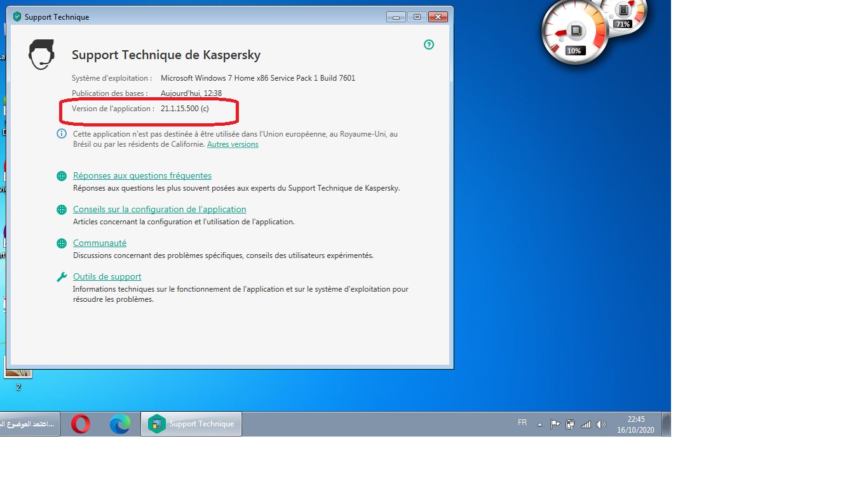Click the RAM meter gadget showing 71%
The height and width of the screenshot is (488, 868).
click(623, 16)
